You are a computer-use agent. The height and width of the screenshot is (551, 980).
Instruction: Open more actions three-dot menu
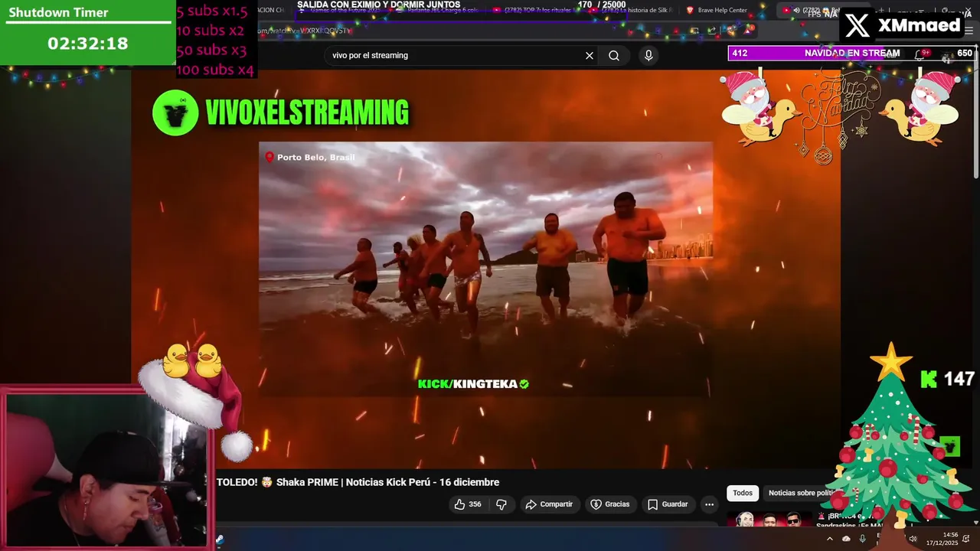click(709, 504)
